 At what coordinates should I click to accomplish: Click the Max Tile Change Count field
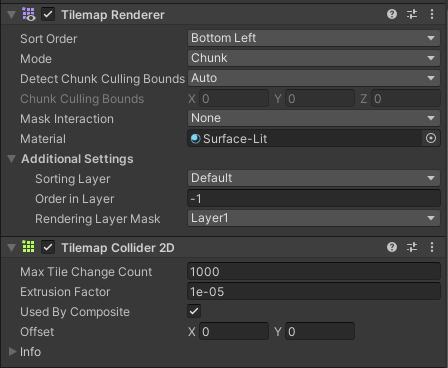(314, 271)
